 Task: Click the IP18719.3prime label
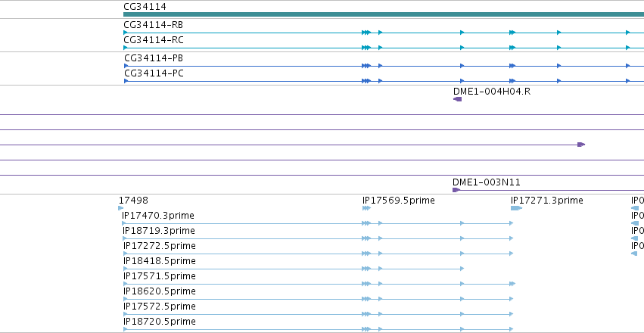click(158, 231)
